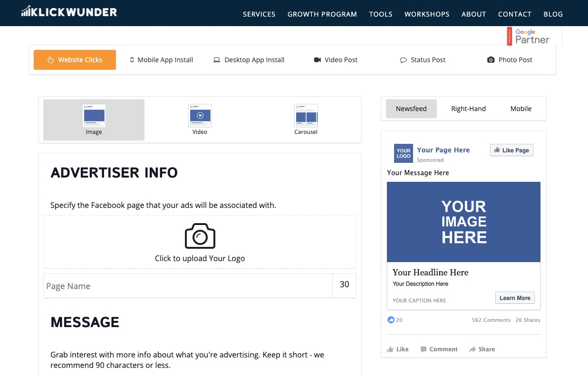Viewport: 588px width, 376px height.
Task: Click the Mobile App Install phone icon
Action: pyautogui.click(x=132, y=59)
